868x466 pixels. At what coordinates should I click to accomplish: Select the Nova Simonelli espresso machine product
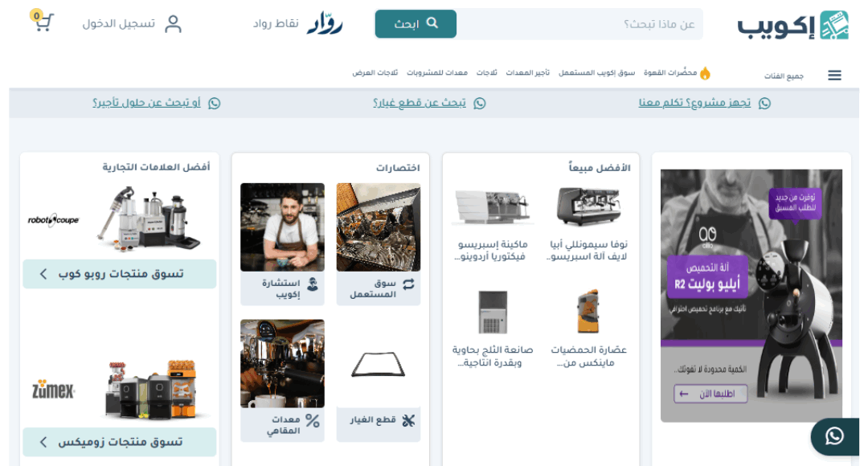[588, 223]
